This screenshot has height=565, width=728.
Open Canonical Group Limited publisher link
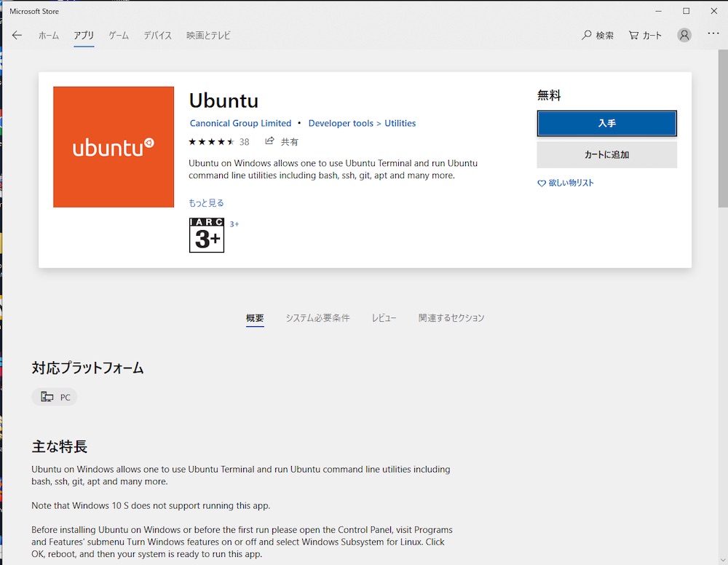(240, 124)
